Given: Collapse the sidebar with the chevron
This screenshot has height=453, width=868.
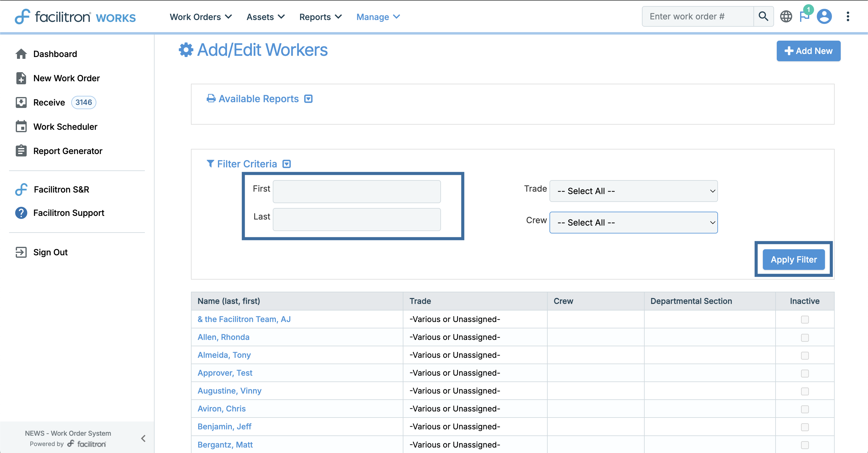Looking at the screenshot, I should click(x=143, y=438).
